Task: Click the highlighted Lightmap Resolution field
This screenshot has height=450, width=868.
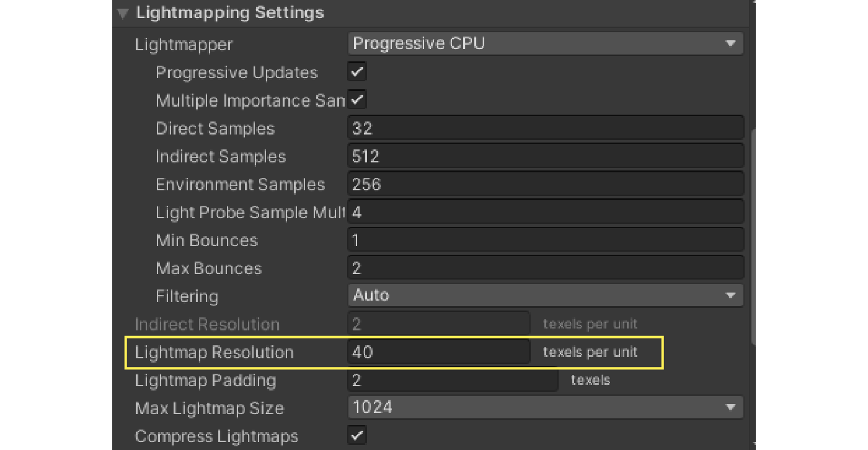Action: [x=438, y=351]
